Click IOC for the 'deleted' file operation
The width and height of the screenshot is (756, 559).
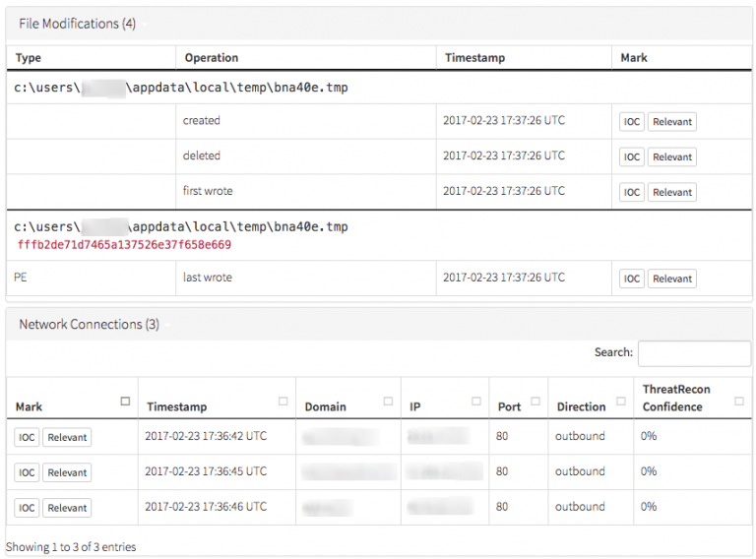632,157
